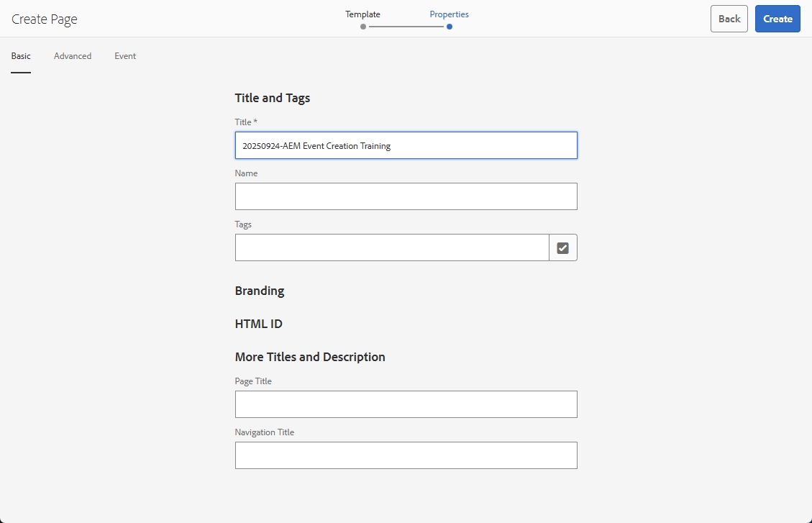Click the More Titles and Description heading
The image size is (812, 523).
(310, 357)
